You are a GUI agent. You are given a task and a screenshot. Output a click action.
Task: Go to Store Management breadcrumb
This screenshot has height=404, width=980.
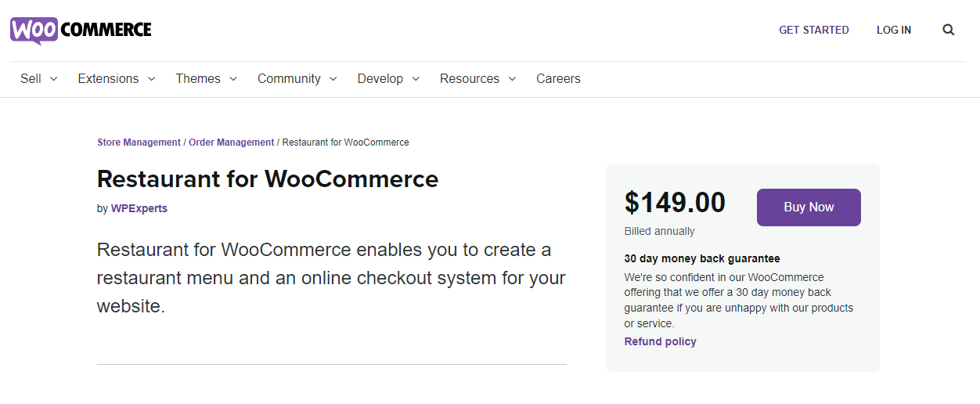(139, 142)
